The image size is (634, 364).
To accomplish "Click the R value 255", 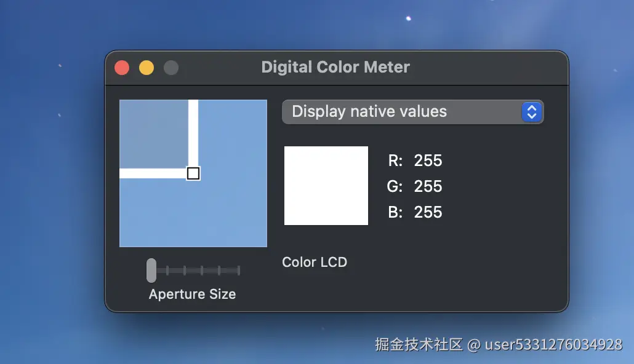I will (428, 160).
